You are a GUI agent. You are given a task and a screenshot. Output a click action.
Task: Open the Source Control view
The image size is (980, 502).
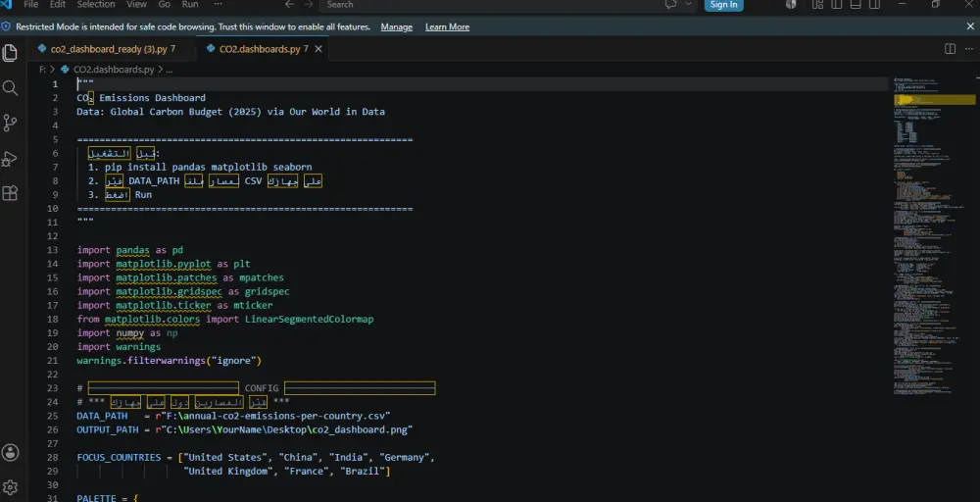pyautogui.click(x=10, y=123)
